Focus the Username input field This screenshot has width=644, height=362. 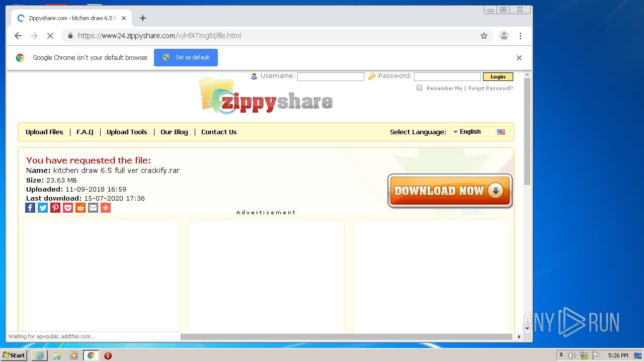click(x=331, y=76)
